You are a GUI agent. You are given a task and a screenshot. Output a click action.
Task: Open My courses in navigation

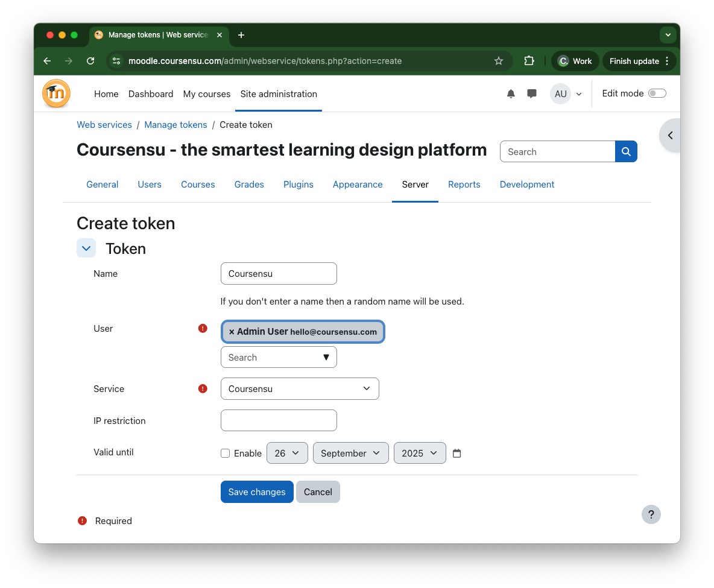[207, 94]
